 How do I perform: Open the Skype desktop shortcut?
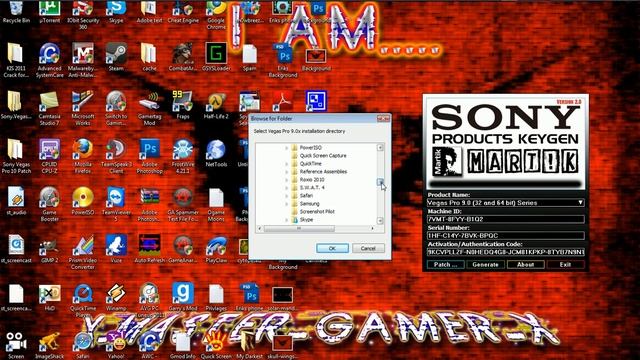click(116, 11)
